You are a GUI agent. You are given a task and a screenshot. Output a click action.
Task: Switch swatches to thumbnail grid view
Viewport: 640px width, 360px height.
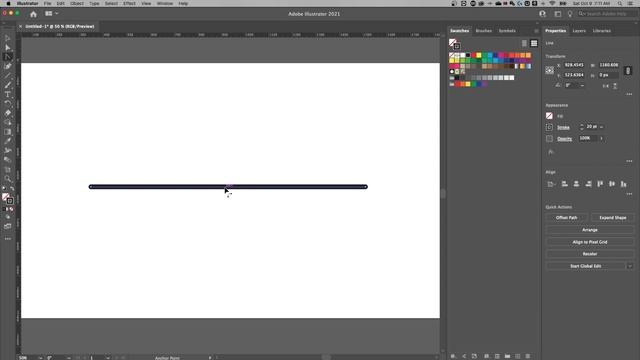coord(534,43)
